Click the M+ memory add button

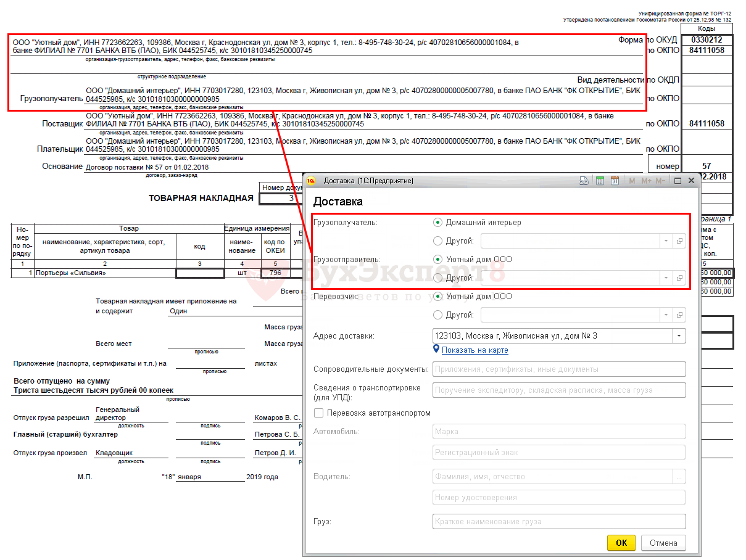tap(646, 181)
